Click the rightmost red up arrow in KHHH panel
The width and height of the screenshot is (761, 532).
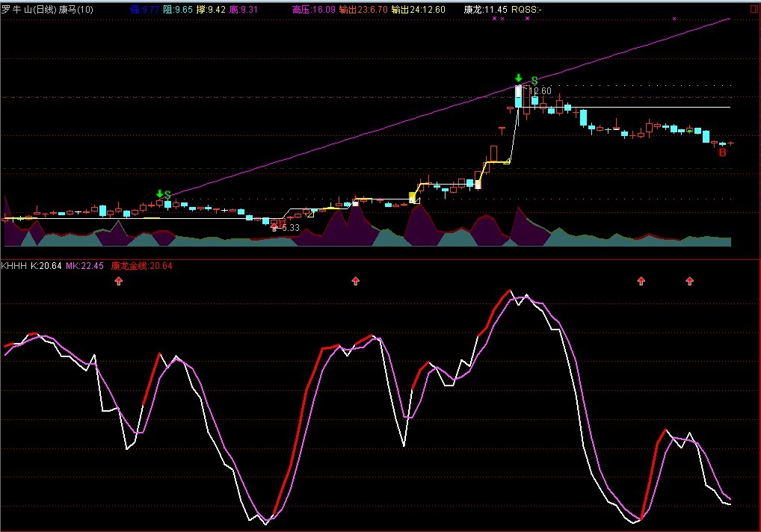tap(689, 281)
